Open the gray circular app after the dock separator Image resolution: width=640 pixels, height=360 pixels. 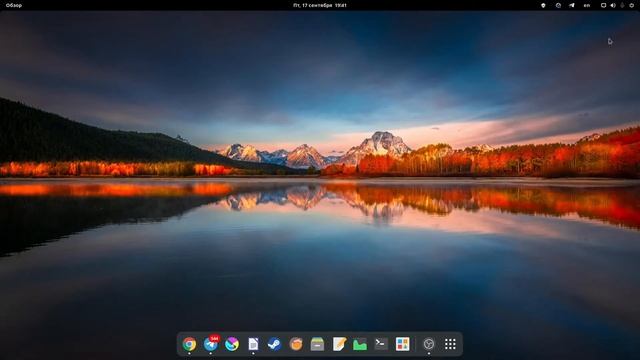click(x=429, y=344)
